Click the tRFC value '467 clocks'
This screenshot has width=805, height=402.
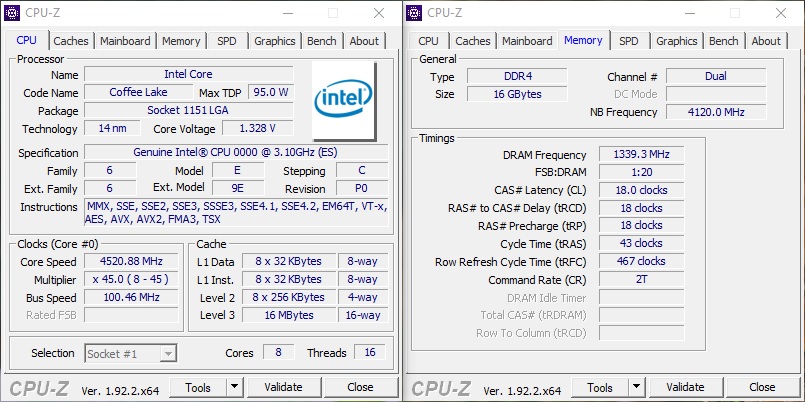pyautogui.click(x=641, y=261)
